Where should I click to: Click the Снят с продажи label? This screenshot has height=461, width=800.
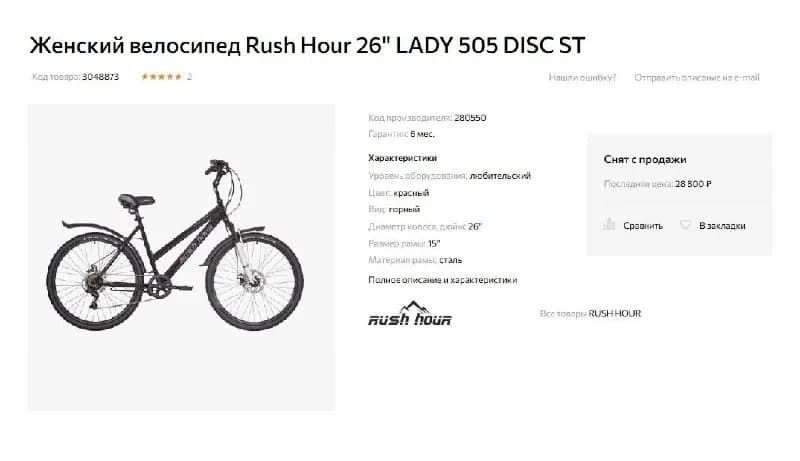(645, 160)
